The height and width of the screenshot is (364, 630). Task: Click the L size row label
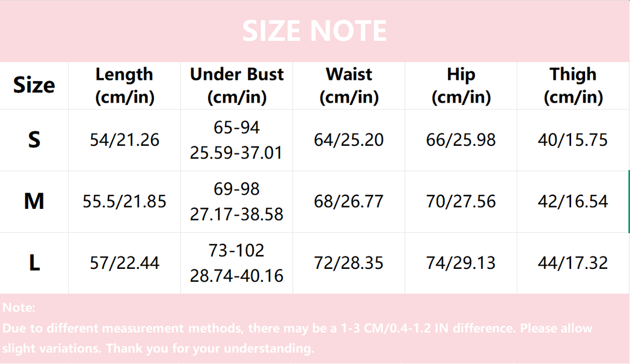pyautogui.click(x=34, y=263)
